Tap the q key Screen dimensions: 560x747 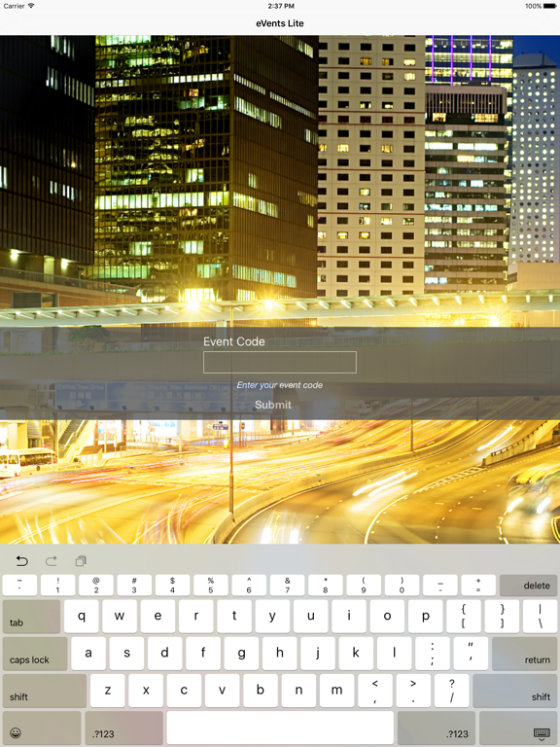coord(82,616)
